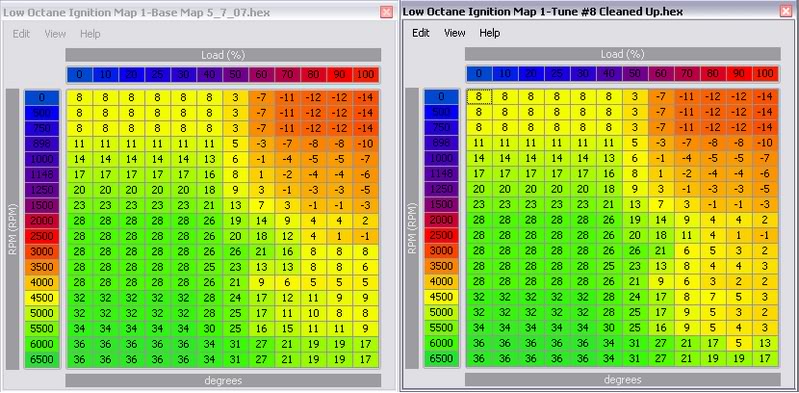Select RPM 6500 row header in Base Map window
Screen dimensions: 799x393
(x=42, y=359)
